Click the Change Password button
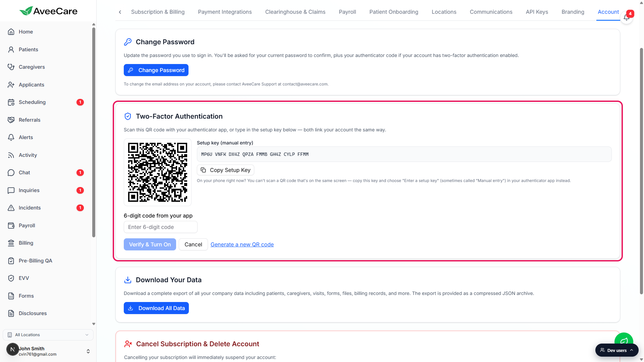644x362 pixels. coord(156,70)
